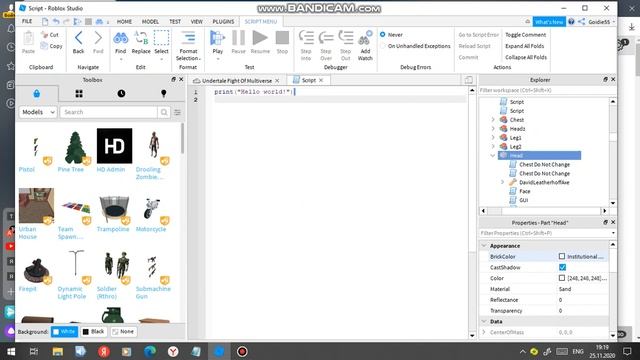Viewport: 640px width, 360px height.
Task: Open Toolbox marketplace tab with bag icon
Action: (x=37, y=93)
